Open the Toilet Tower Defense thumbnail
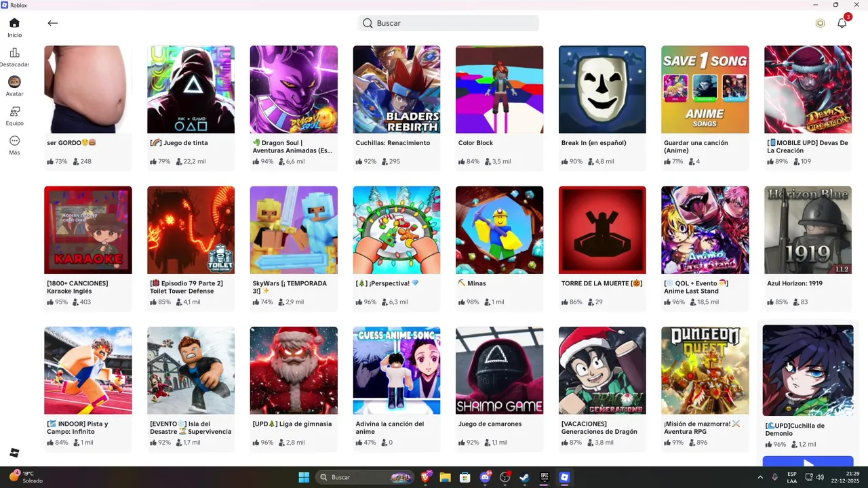The image size is (868, 488). (191, 230)
